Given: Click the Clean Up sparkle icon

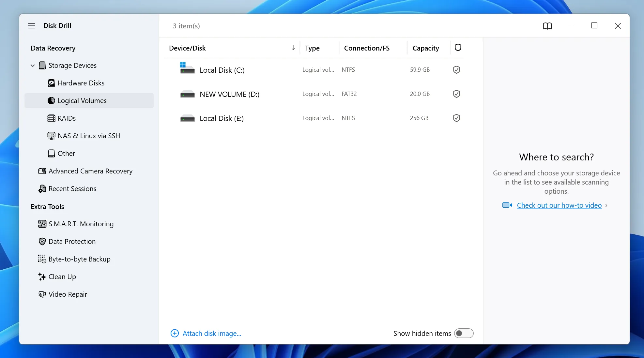Looking at the screenshot, I should point(42,277).
